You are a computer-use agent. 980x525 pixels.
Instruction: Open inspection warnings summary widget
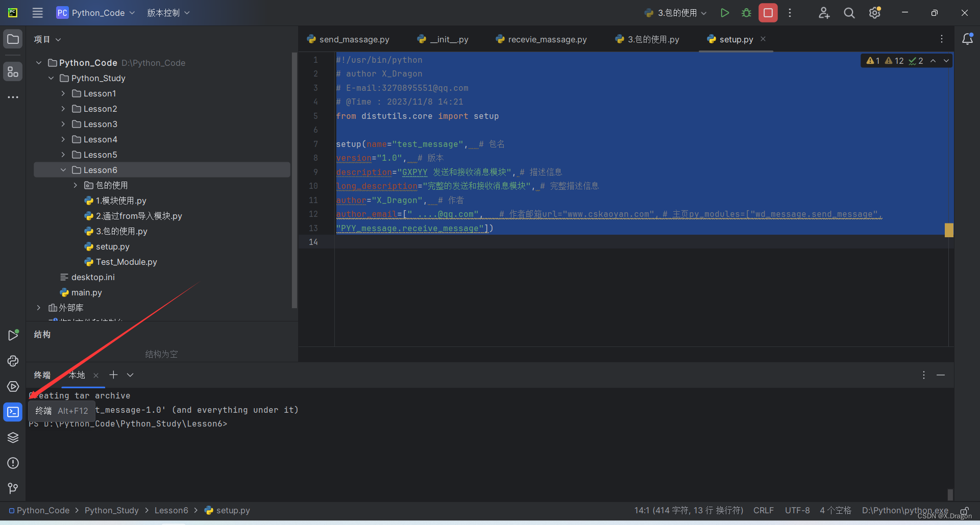click(895, 61)
